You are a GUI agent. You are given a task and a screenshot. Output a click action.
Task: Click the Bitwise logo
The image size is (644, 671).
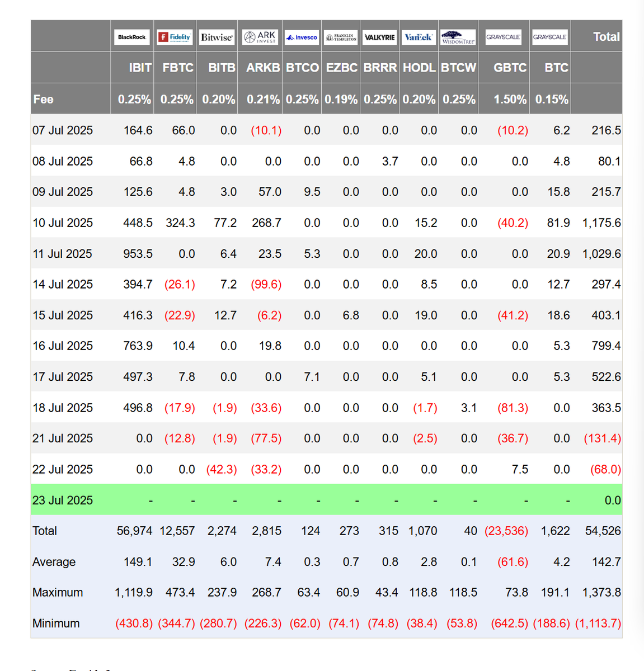217,37
